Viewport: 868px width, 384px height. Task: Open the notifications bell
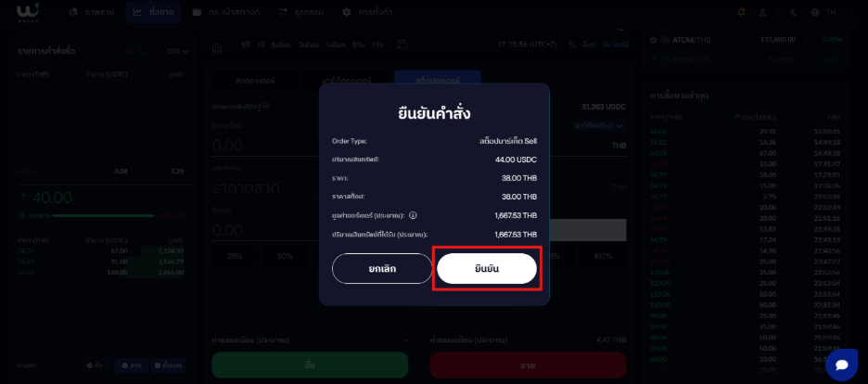coord(742,12)
